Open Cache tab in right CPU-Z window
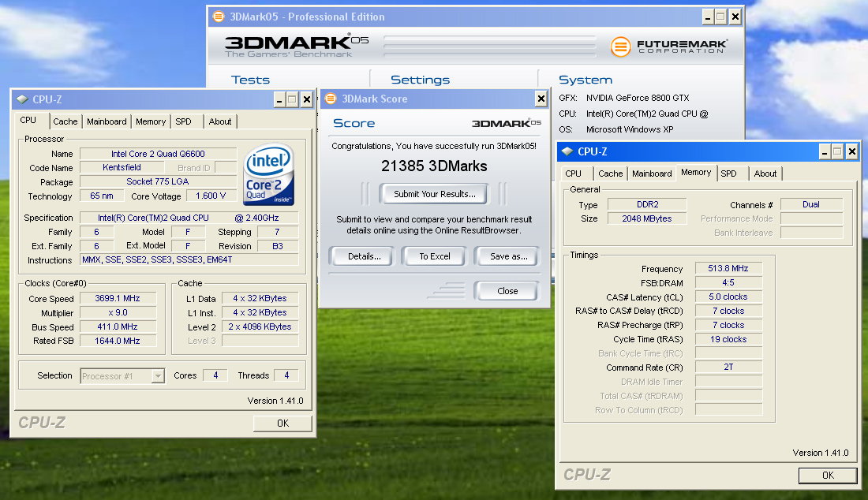Viewport: 868px width, 500px height. 610,174
